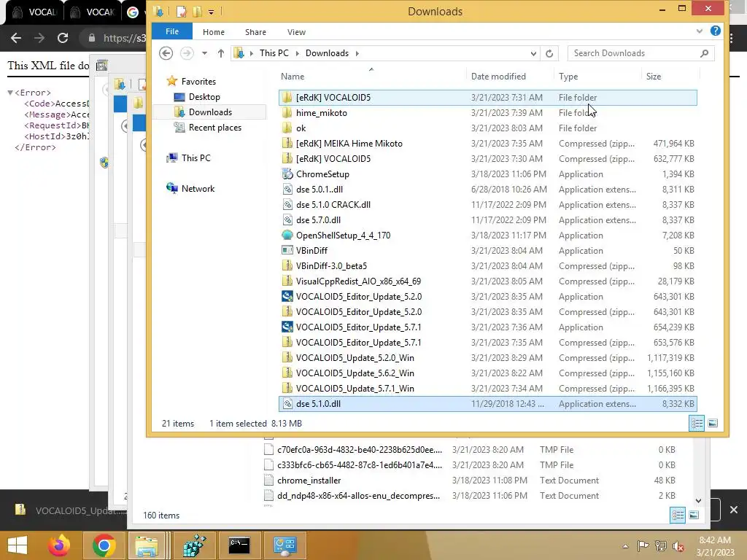The width and height of the screenshot is (747, 560).
Task: Select the VBinDiff application icon
Action: 287,251
